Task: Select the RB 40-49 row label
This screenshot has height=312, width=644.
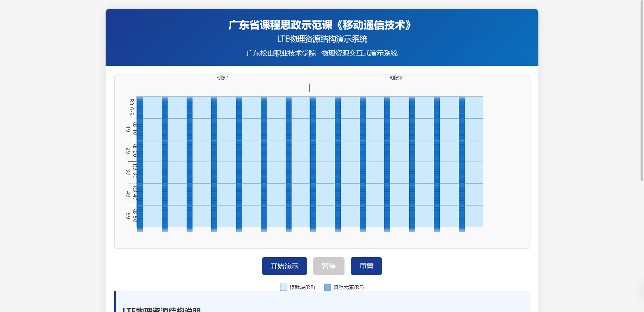Action: pos(132,194)
